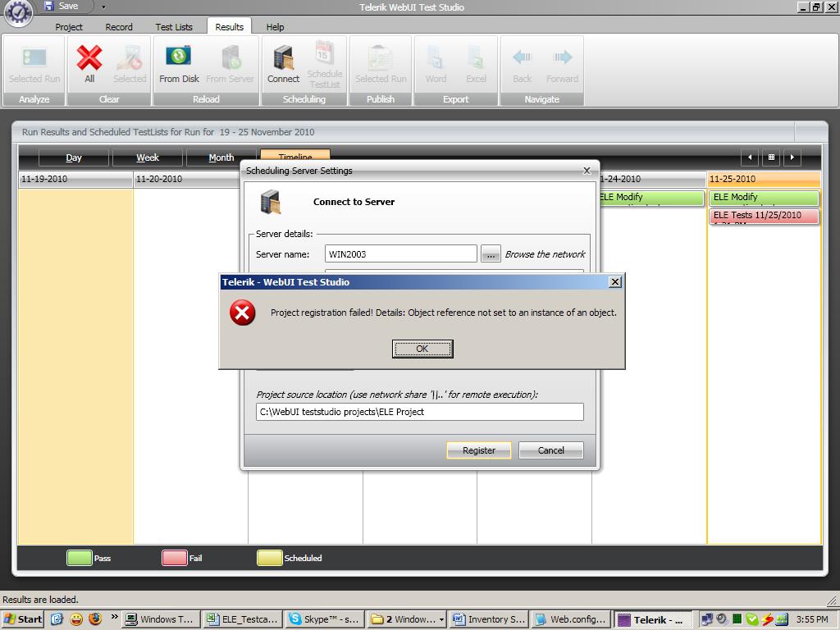Open the calendar picker icon in timeline header
840x630 pixels.
771,157
